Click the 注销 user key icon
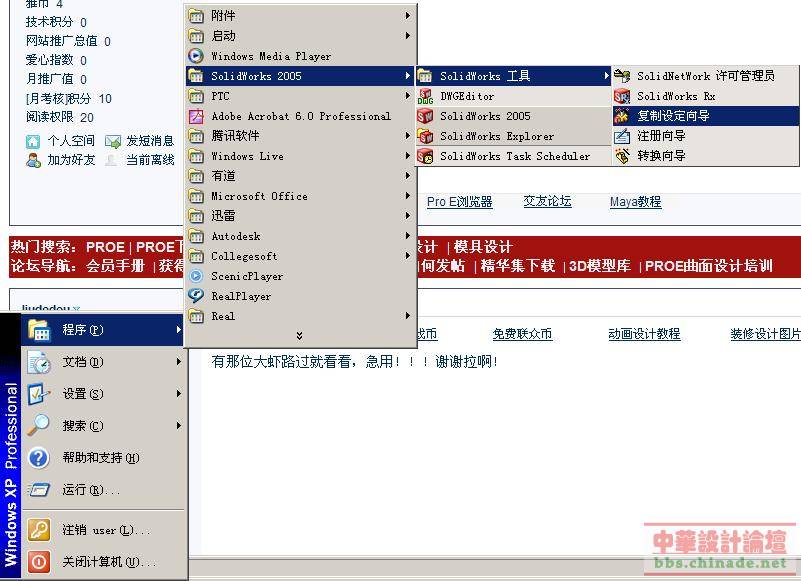The height and width of the screenshot is (581, 801). [39, 530]
